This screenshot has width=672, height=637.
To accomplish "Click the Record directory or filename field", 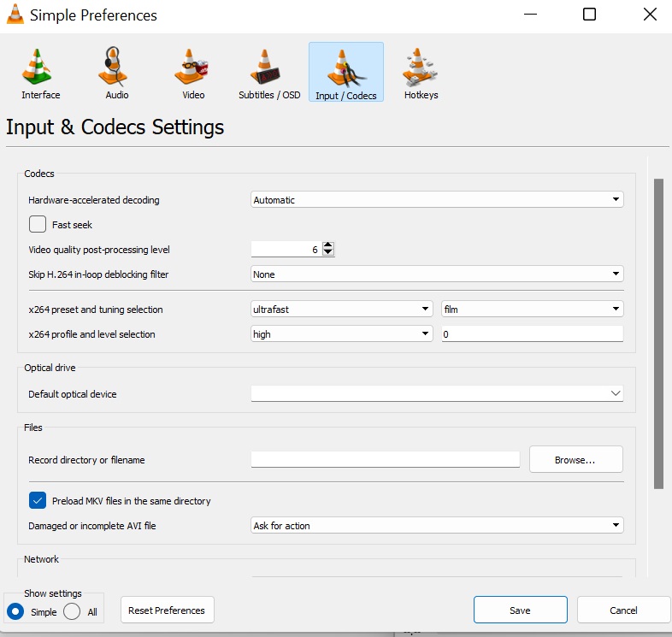I will 386,459.
